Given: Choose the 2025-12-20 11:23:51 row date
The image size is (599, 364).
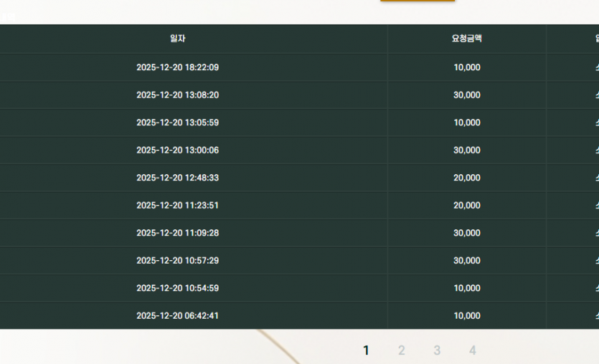Looking at the screenshot, I should tap(178, 206).
